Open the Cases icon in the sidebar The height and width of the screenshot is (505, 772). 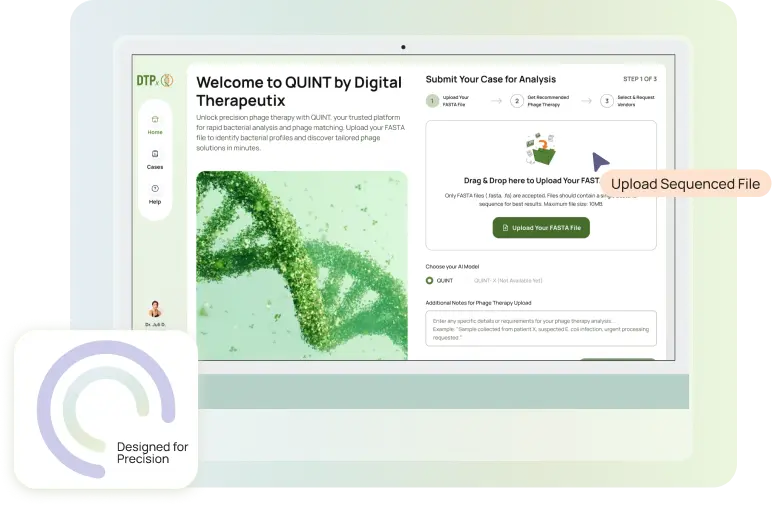coord(155,153)
